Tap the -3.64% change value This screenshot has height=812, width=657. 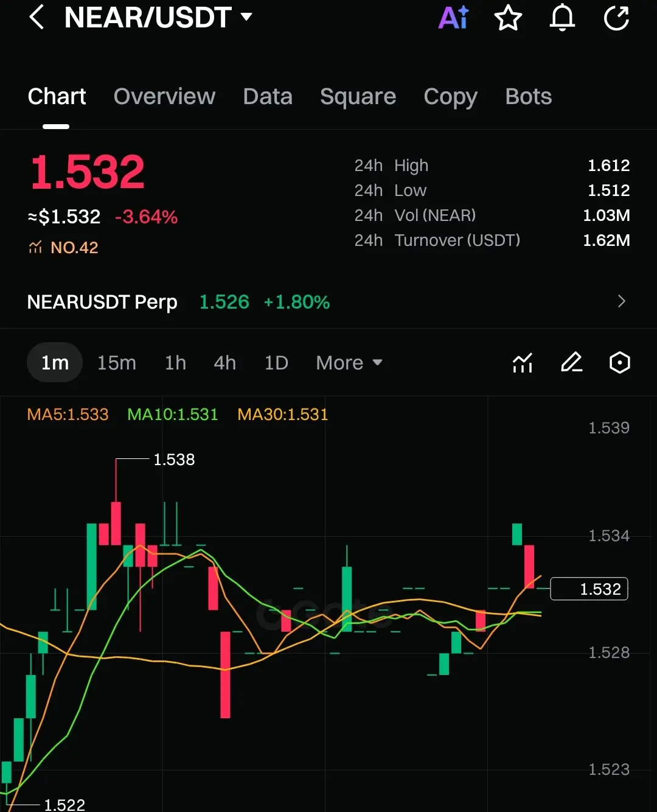coord(146,217)
